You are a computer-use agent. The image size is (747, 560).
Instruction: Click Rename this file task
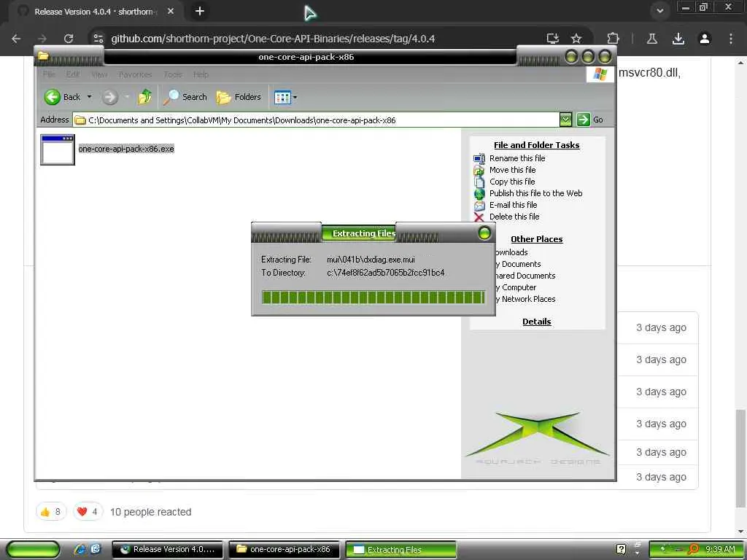tap(517, 158)
